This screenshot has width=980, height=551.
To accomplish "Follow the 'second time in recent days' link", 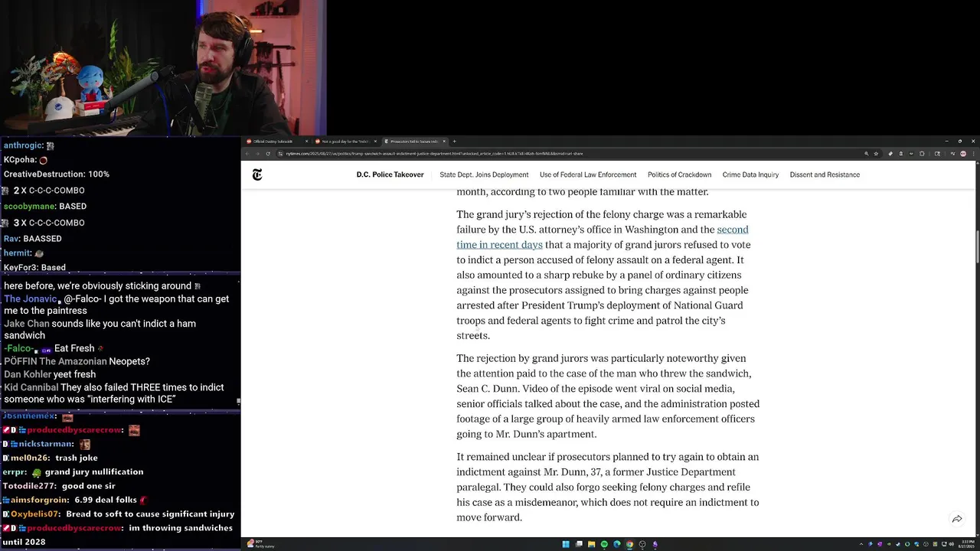I will (x=603, y=237).
